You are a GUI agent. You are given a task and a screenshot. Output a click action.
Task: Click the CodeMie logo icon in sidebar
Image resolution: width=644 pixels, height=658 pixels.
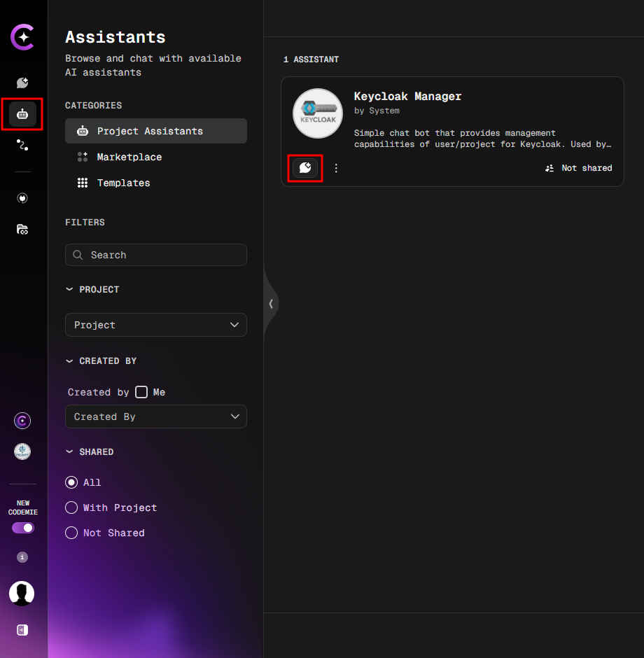[x=22, y=37]
